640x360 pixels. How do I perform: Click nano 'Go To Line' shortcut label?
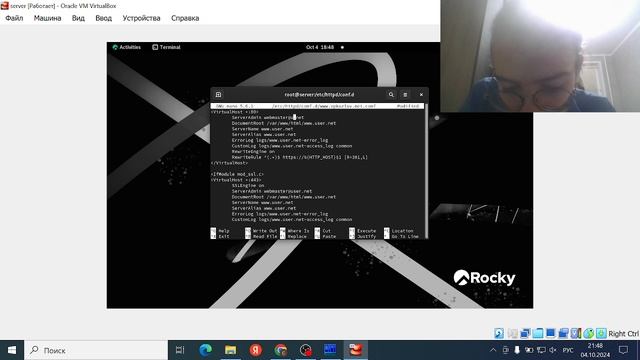tap(405, 237)
